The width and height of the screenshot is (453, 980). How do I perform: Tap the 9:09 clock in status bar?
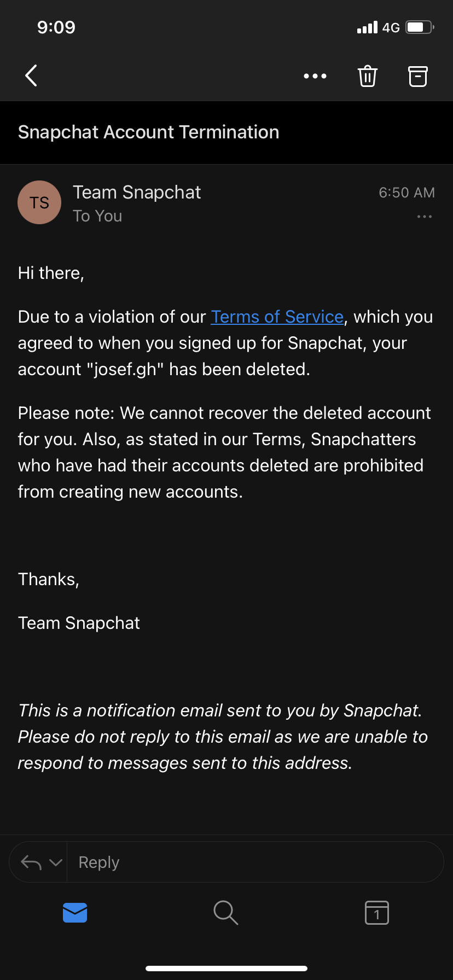coord(56,27)
